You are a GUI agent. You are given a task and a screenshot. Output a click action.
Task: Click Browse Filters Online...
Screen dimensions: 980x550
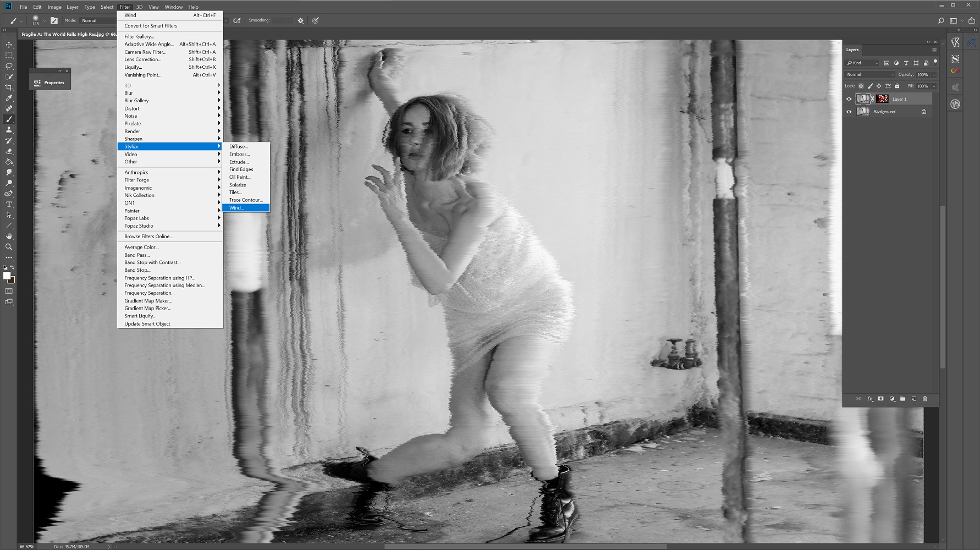click(148, 237)
